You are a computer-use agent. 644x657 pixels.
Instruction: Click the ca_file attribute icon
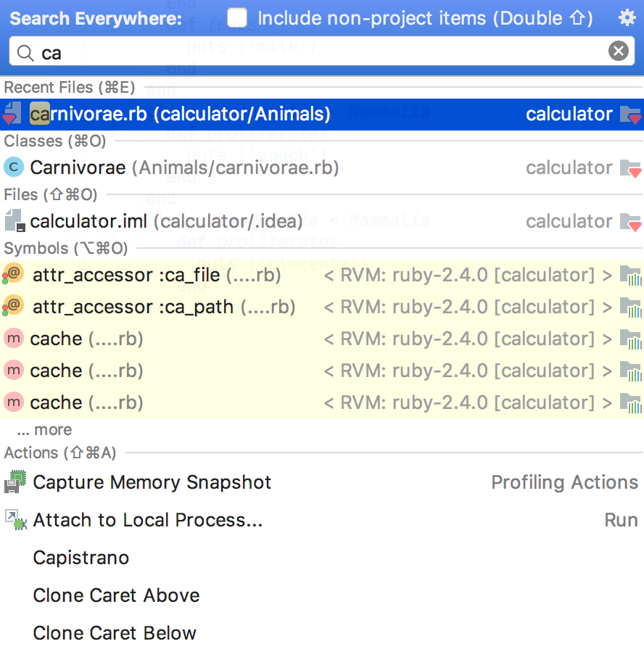[14, 275]
